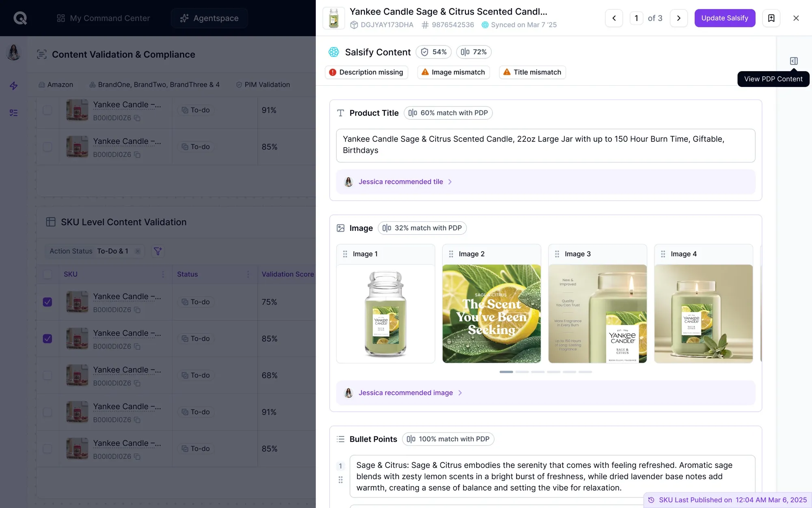This screenshot has height=508, width=812.
Task: Click the last image carousel indicator
Action: click(585, 372)
